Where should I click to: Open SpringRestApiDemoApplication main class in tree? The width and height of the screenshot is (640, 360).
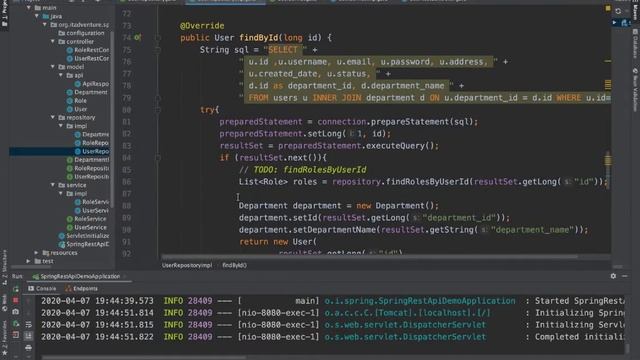pos(84,244)
